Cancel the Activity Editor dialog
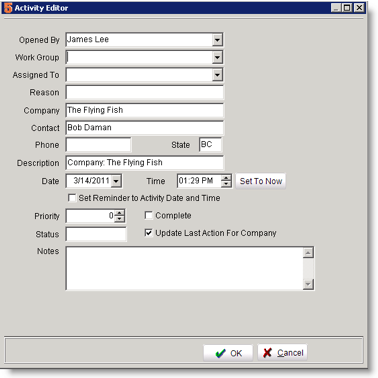Screen dimensions: 378x378 [282, 353]
